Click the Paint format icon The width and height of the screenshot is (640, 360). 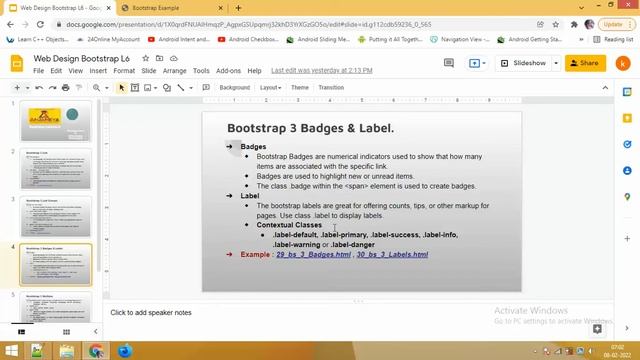[x=79, y=88]
